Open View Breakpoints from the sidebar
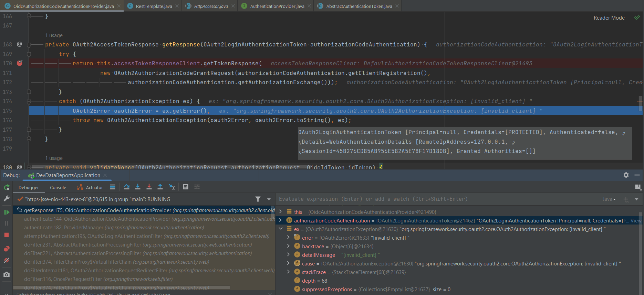 pyautogui.click(x=7, y=249)
